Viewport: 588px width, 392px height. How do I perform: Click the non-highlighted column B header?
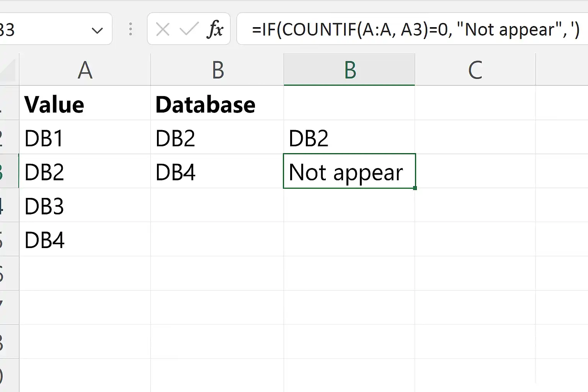pos(217,70)
